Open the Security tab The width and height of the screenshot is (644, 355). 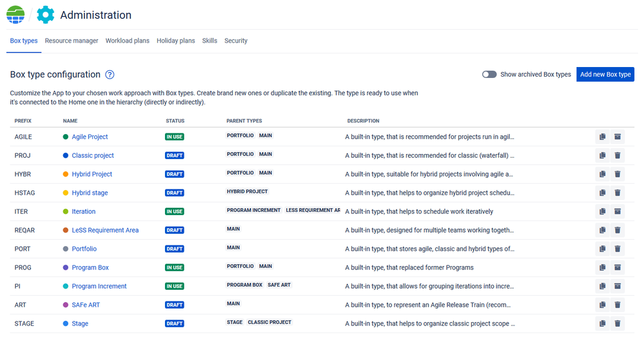[236, 41]
